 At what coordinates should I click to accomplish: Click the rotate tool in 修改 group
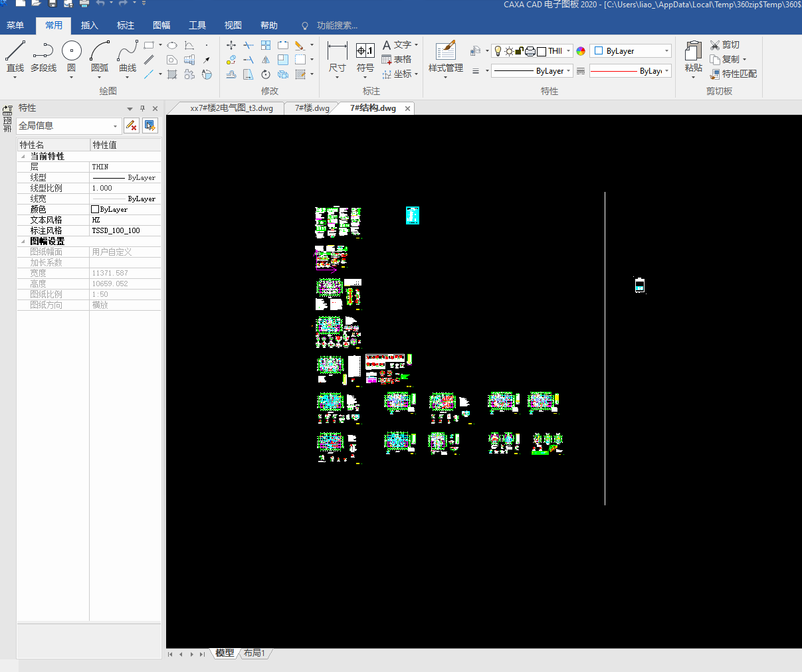(x=266, y=74)
